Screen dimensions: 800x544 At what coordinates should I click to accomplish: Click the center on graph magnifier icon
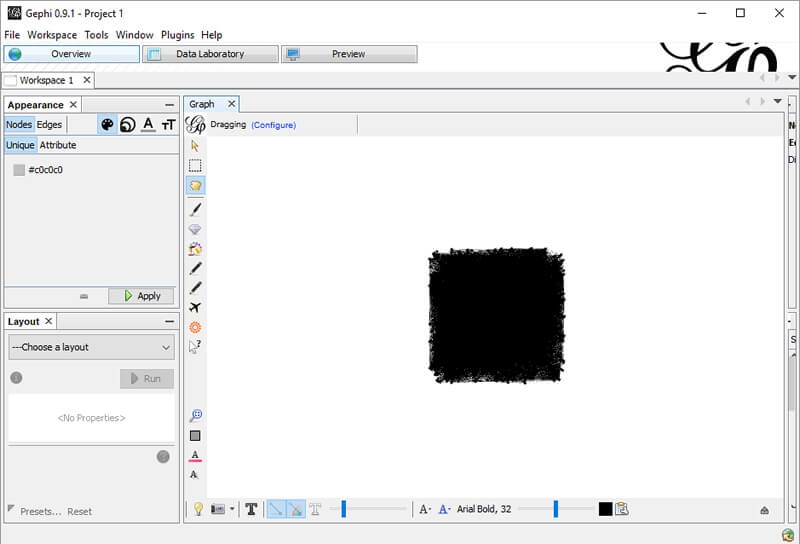(x=195, y=415)
